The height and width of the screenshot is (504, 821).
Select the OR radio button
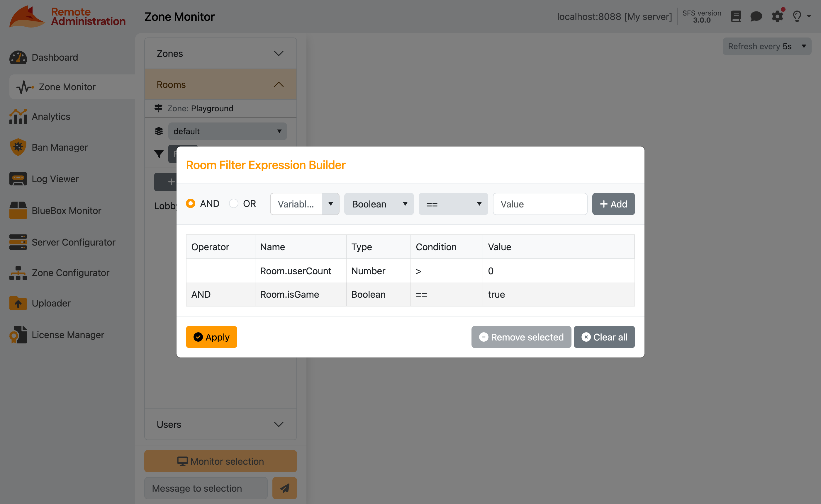click(233, 203)
